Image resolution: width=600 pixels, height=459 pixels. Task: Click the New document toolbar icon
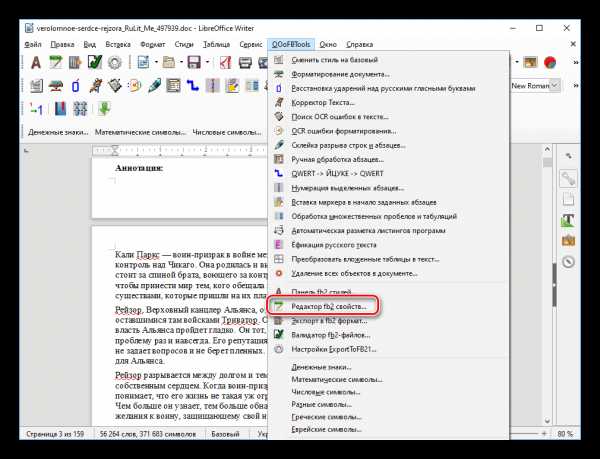point(143,62)
